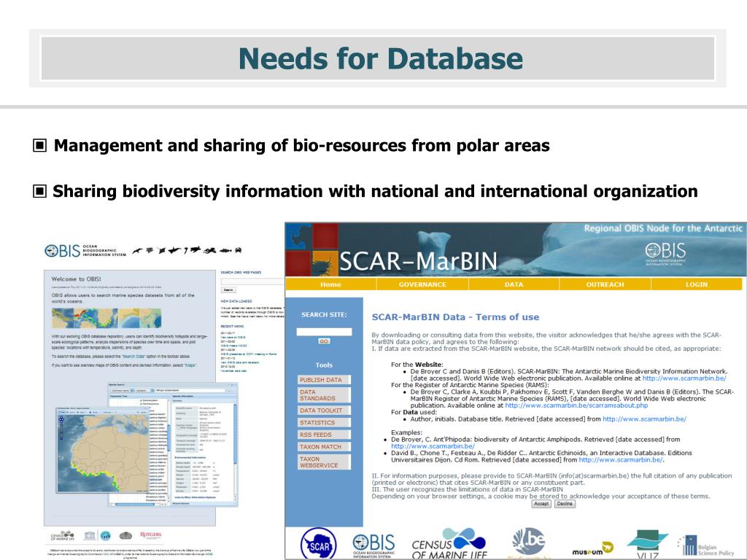747x560 pixels.
Task: Open DATA STANDARDS in Tools
Action: point(324,394)
